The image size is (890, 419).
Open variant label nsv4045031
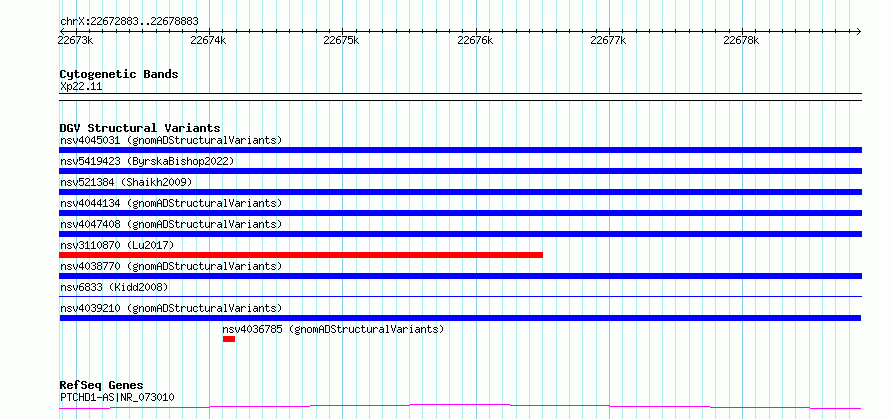(x=171, y=140)
